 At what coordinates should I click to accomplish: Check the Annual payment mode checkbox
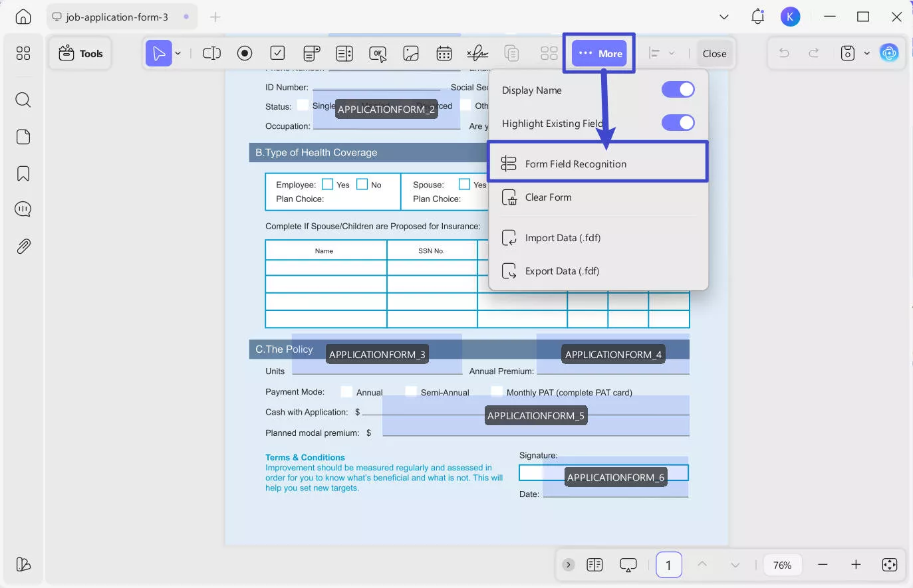346,391
